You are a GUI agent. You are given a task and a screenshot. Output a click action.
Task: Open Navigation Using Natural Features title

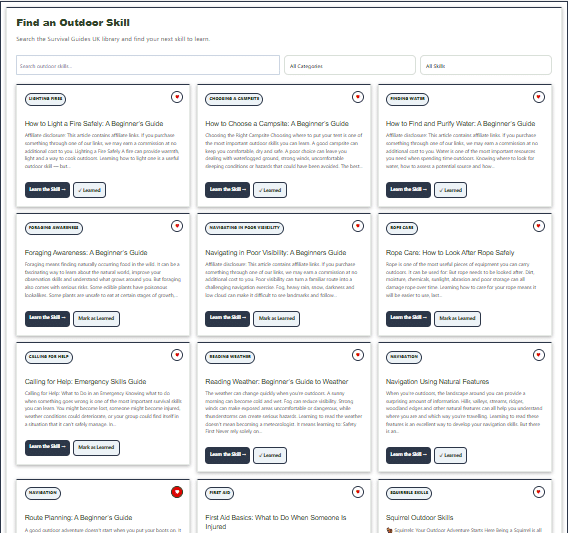click(437, 382)
